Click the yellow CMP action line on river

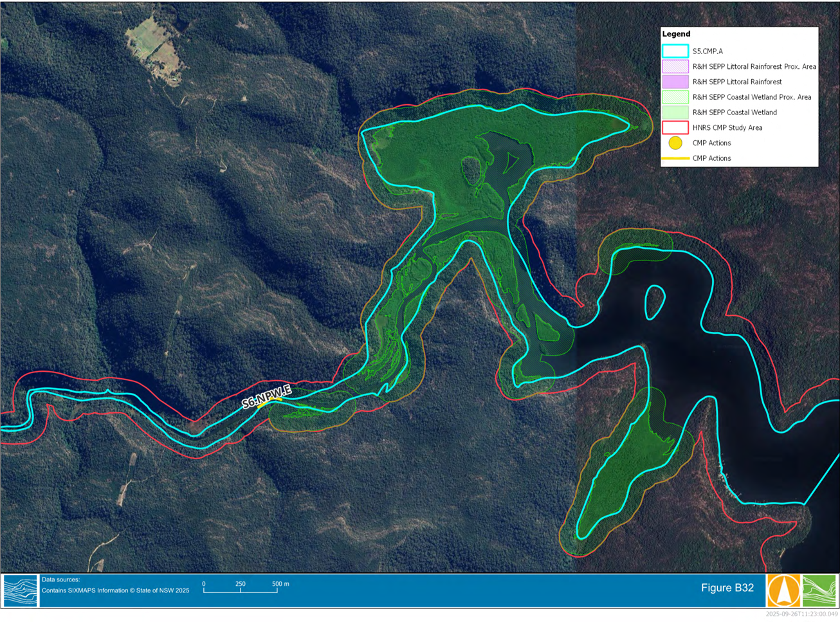(x=269, y=403)
